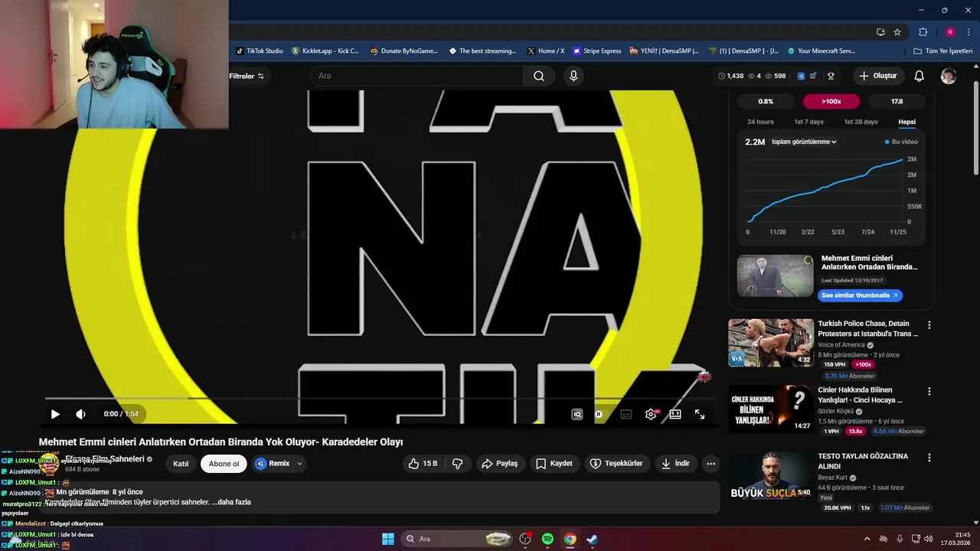Viewport: 980px width, 551px height.
Task: Enter fullscreen mode
Action: click(700, 414)
